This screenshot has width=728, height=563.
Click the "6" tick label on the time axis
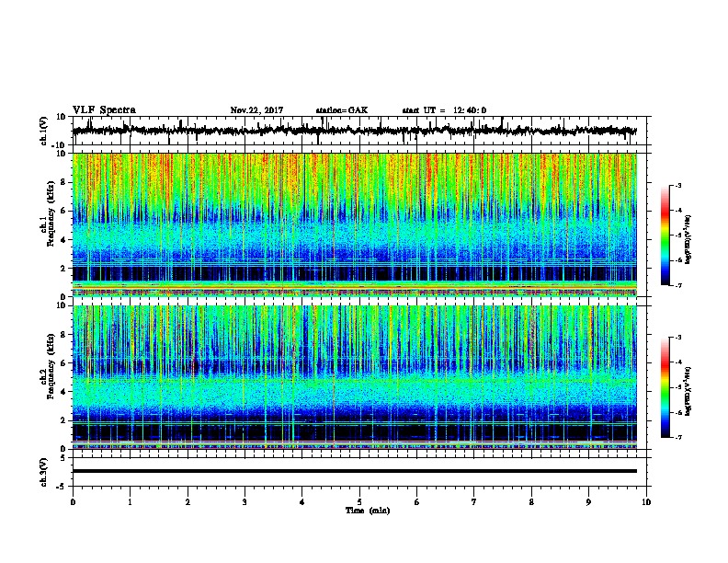tap(417, 502)
